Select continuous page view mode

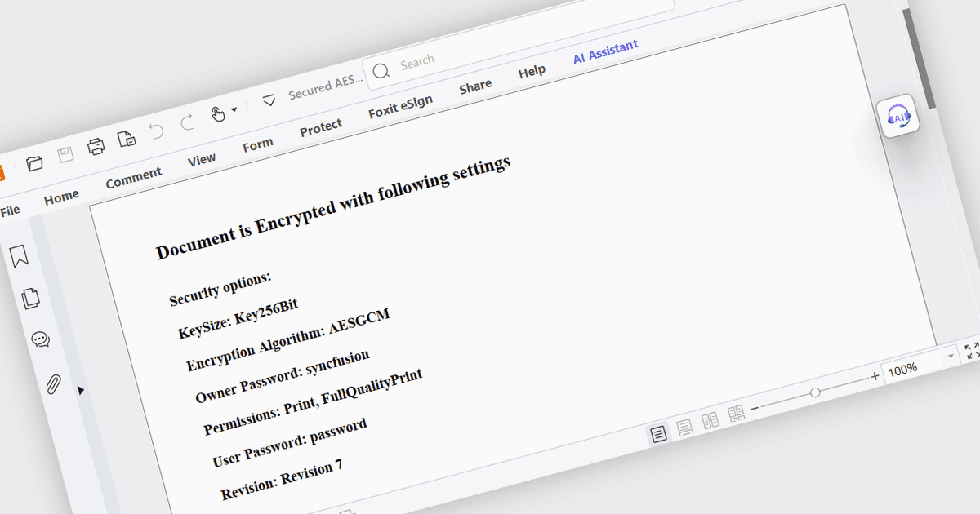pos(684,427)
